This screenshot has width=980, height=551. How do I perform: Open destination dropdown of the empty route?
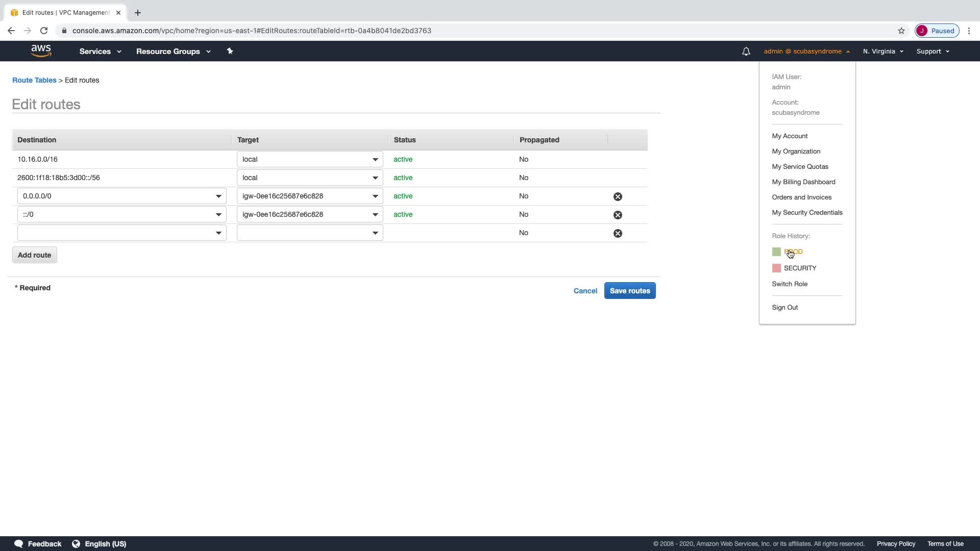(218, 233)
